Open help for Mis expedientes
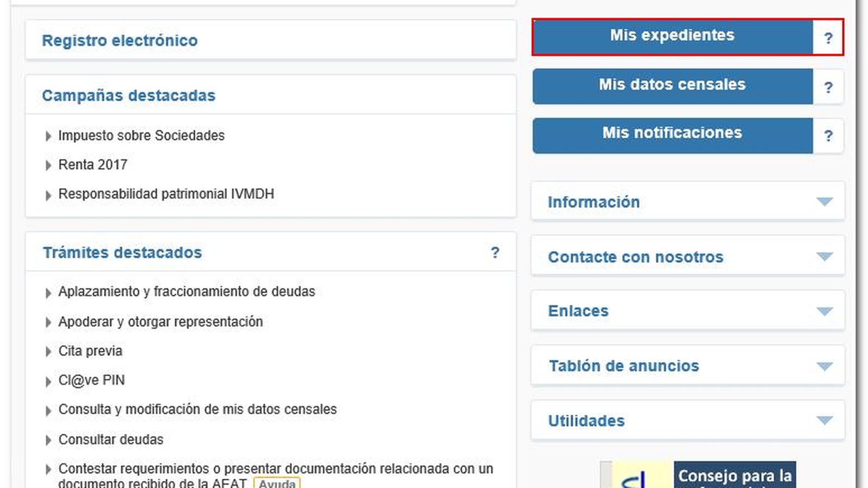 point(828,38)
